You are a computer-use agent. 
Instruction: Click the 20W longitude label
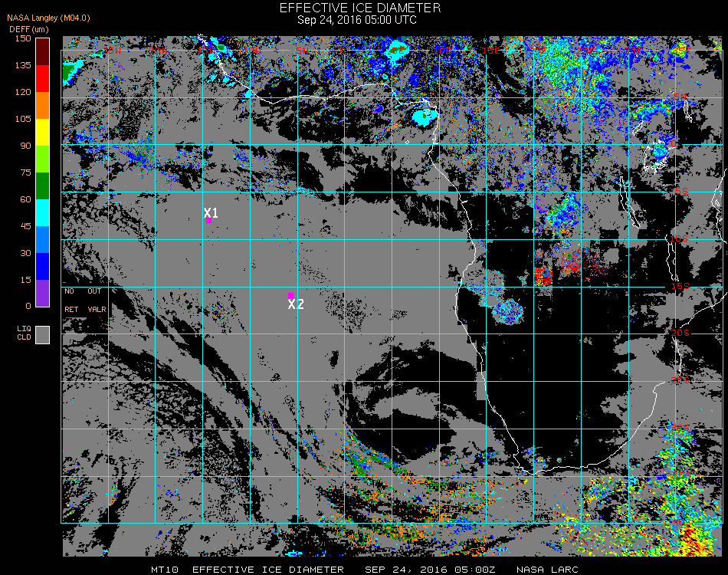(159, 51)
